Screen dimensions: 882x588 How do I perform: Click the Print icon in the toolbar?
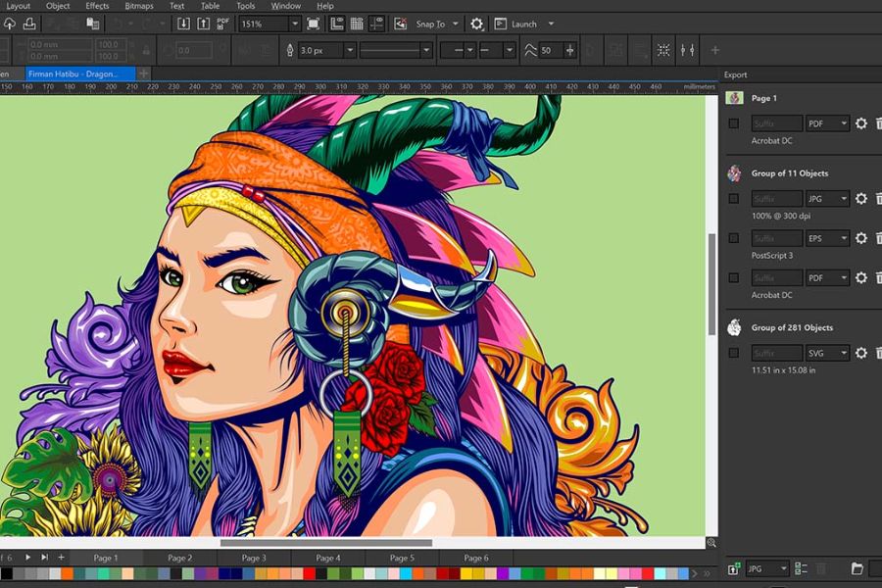point(29,24)
